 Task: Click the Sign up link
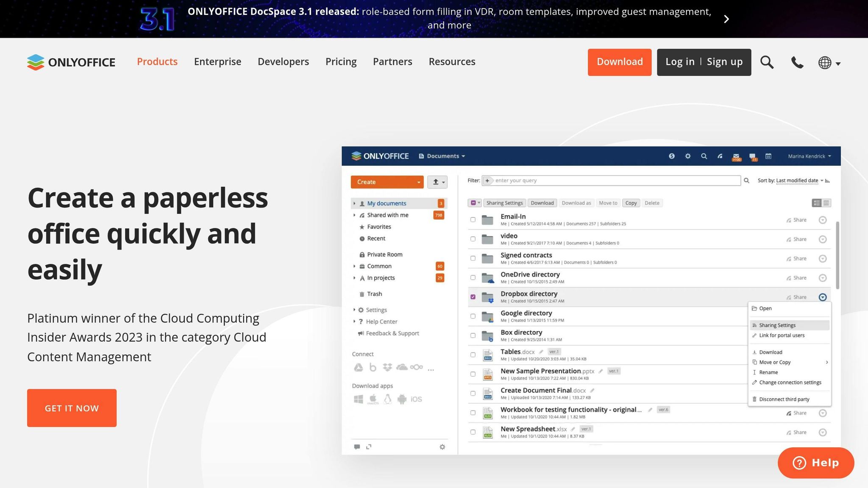725,62
